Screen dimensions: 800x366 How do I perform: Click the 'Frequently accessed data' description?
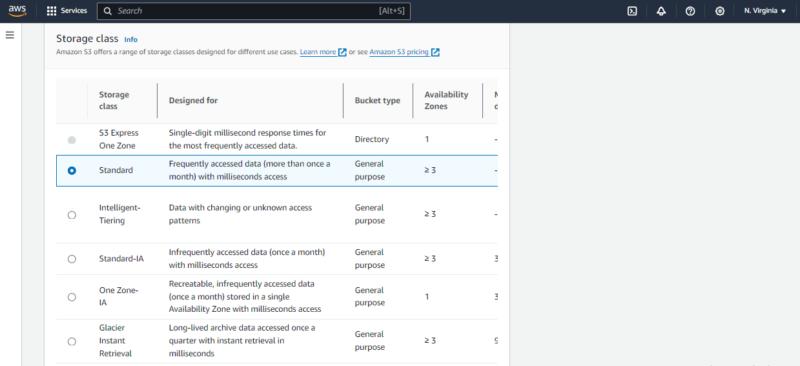pyautogui.click(x=249, y=170)
